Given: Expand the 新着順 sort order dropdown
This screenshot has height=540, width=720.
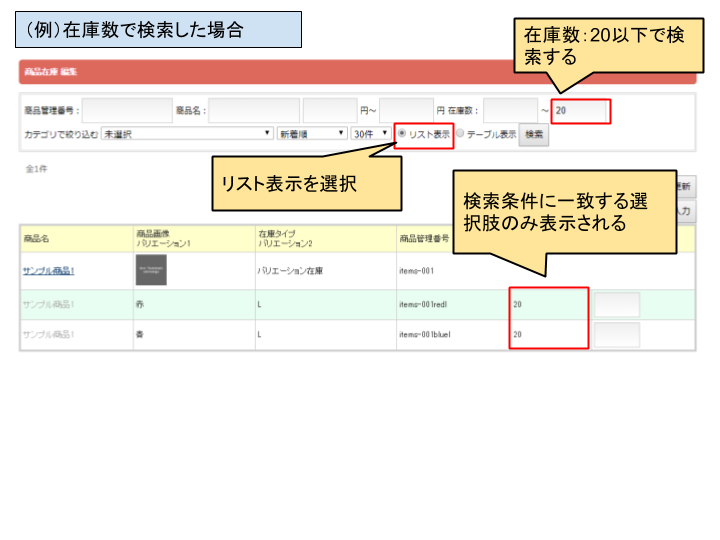Looking at the screenshot, I should 311,133.
